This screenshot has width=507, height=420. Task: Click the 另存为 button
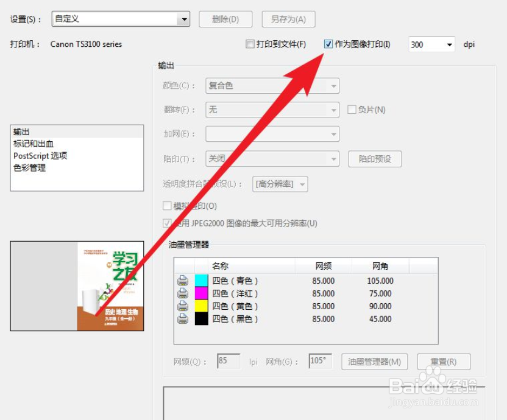click(288, 19)
